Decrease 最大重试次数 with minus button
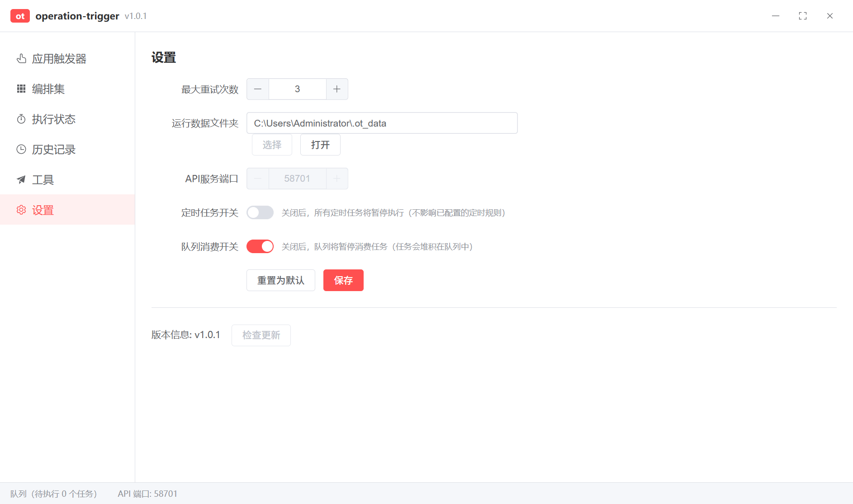 (x=258, y=89)
